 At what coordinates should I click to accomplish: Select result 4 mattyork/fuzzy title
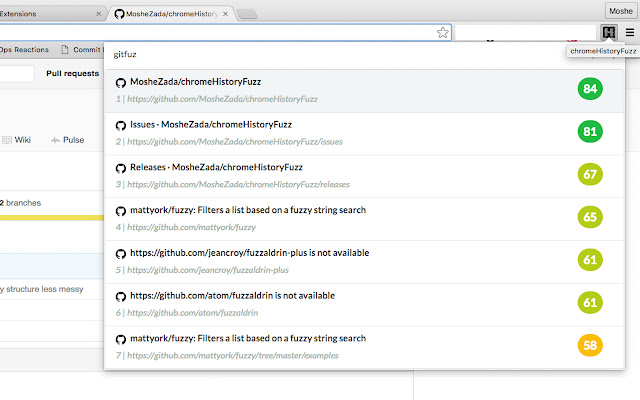(x=248, y=210)
